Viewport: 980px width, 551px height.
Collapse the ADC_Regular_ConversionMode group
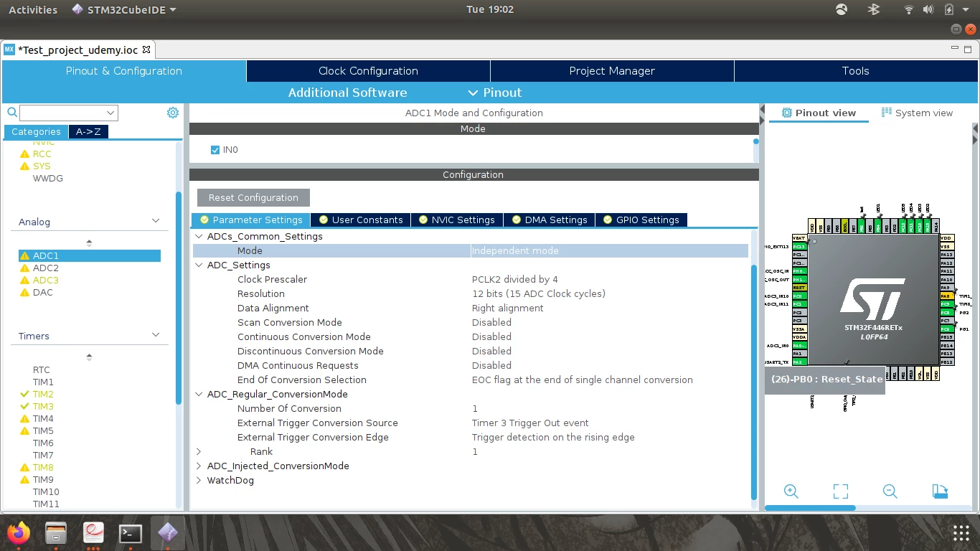pyautogui.click(x=199, y=394)
